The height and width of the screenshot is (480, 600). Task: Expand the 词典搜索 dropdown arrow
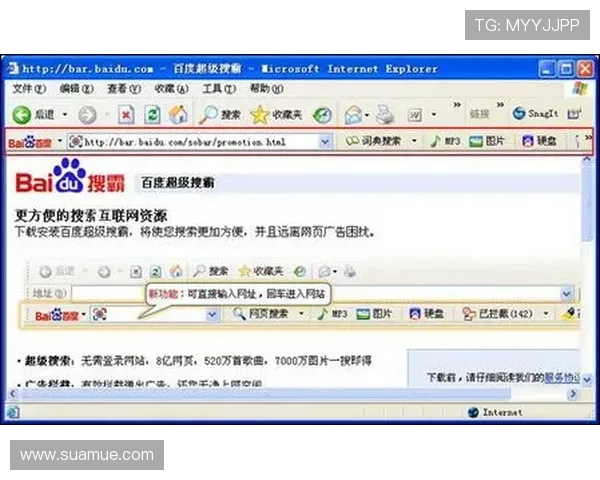click(414, 141)
